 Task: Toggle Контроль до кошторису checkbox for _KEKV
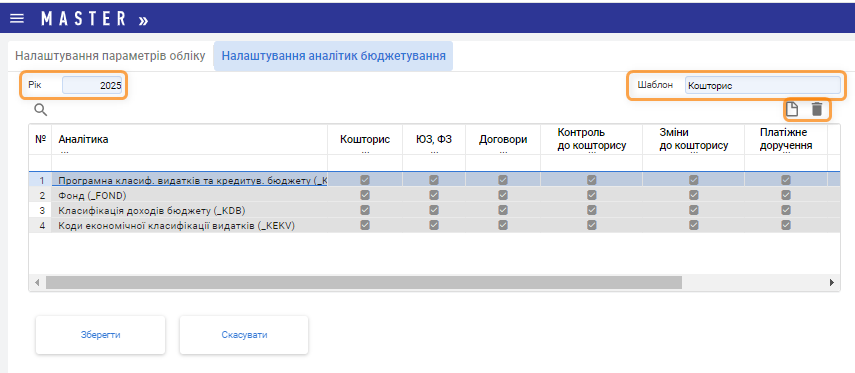point(592,225)
